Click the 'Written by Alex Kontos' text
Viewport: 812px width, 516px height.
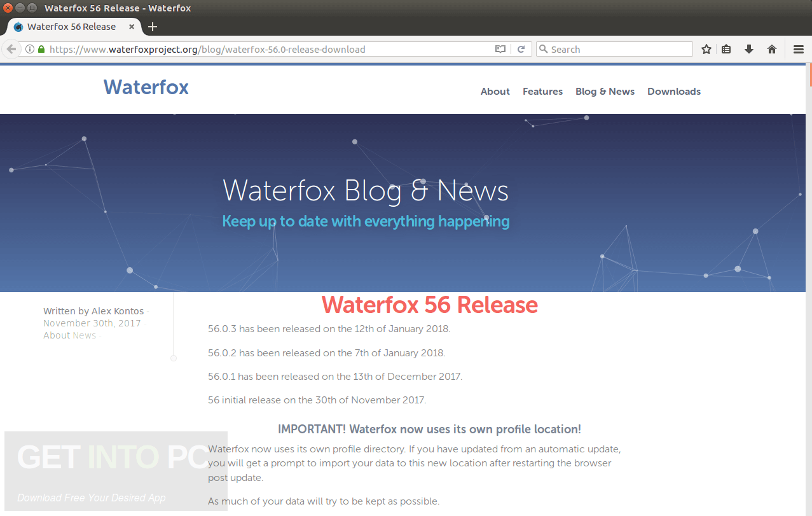coord(93,311)
